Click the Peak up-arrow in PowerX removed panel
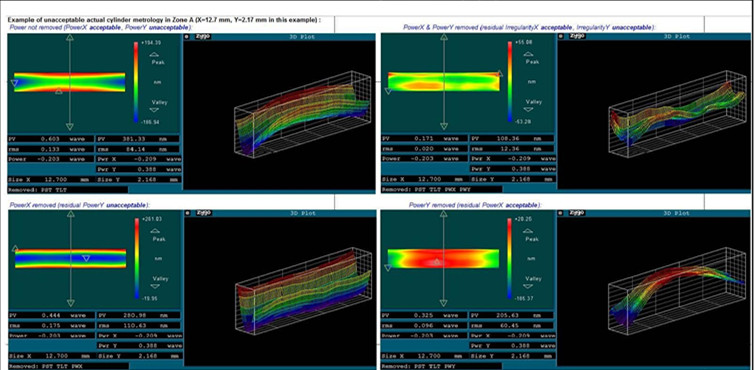 [x=155, y=232]
